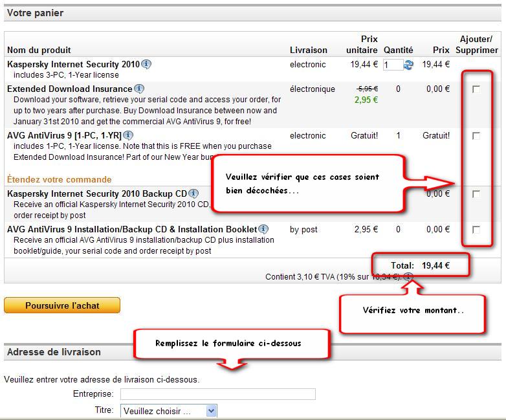Click the 'Titre:' field label
Screen dimensions: 506x420
(104, 410)
